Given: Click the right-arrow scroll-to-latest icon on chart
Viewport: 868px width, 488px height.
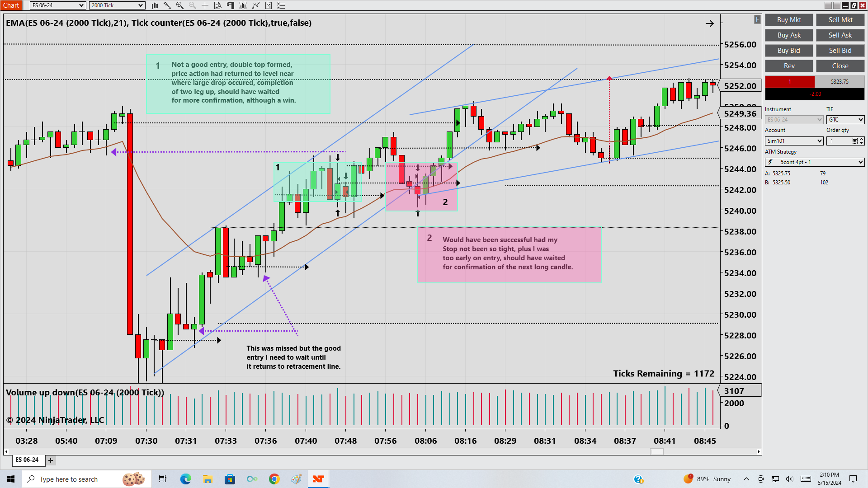Looking at the screenshot, I should (x=710, y=23).
